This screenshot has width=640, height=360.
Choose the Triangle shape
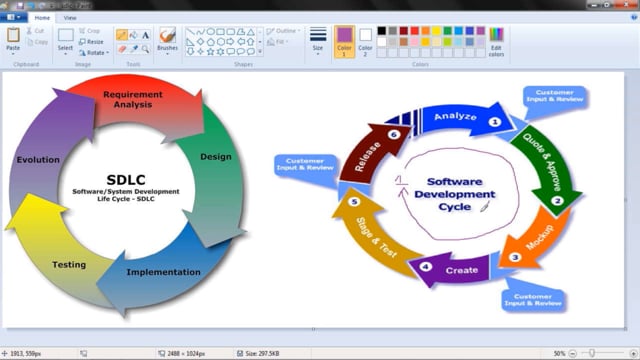[251, 32]
